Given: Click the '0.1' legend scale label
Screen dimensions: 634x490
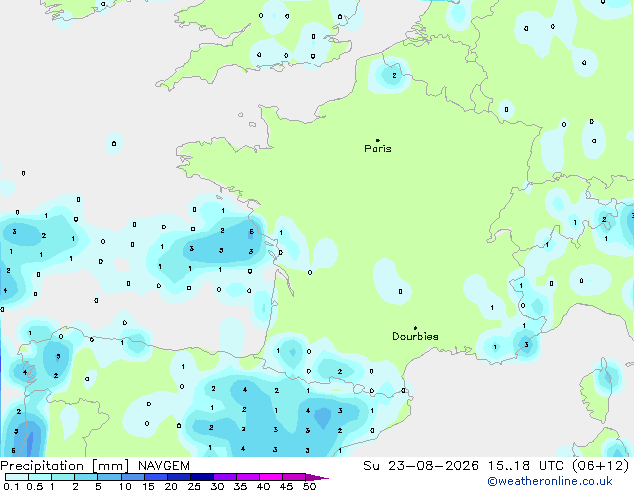Looking at the screenshot, I should coord(11,486).
